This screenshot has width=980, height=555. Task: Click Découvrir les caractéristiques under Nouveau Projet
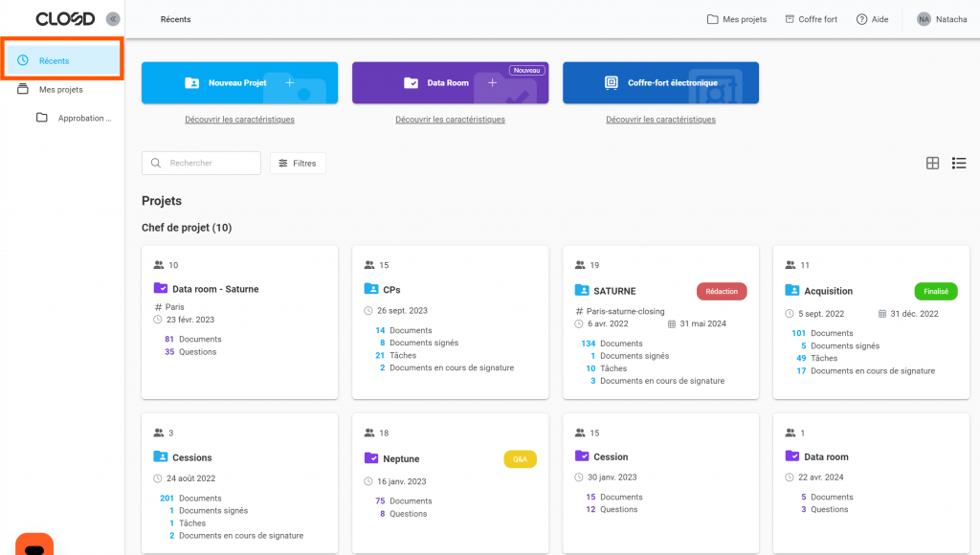[239, 120]
